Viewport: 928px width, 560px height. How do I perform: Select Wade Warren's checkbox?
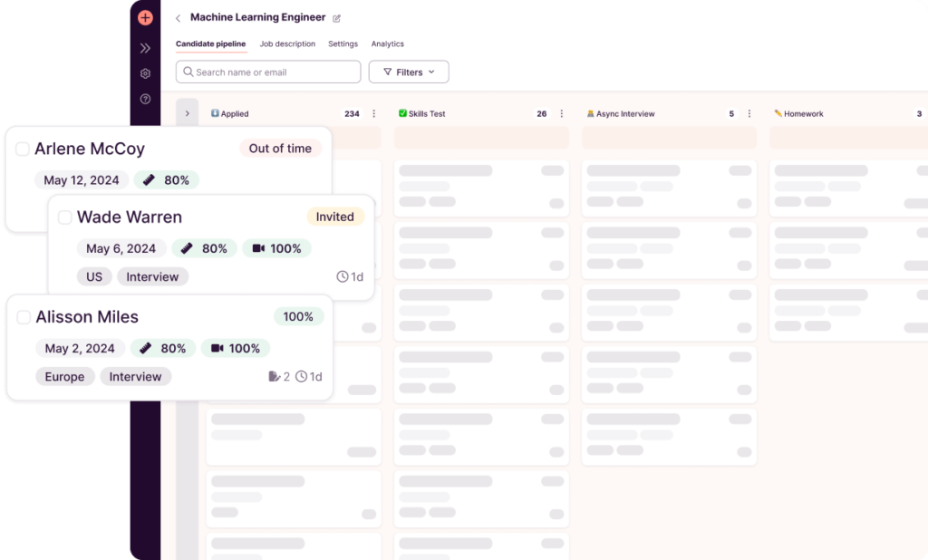pos(64,217)
